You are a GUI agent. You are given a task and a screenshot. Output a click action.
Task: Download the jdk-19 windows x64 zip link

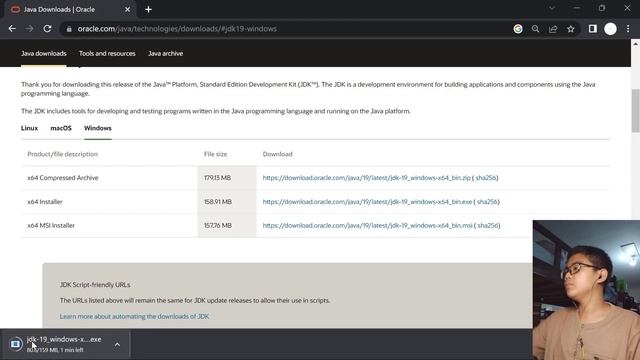(x=367, y=178)
